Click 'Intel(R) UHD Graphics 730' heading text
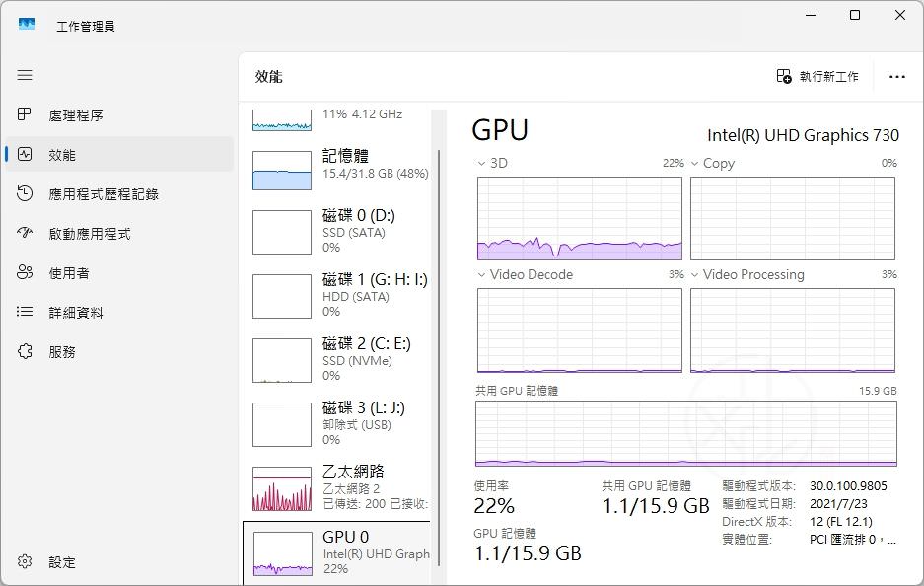 (803, 135)
